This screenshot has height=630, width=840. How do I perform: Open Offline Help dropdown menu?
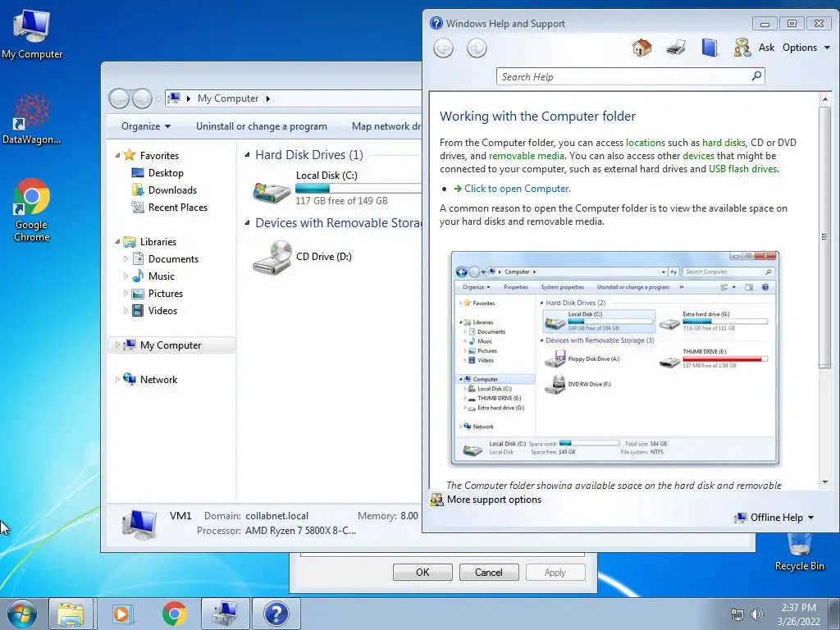point(776,518)
